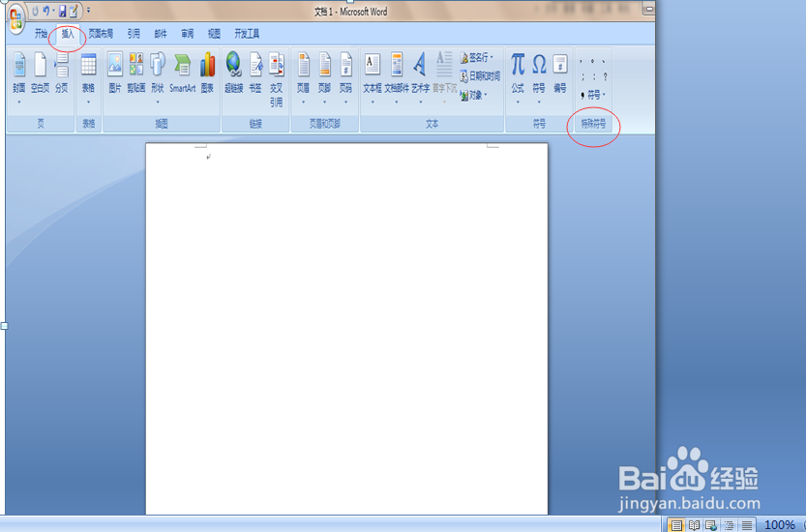Insert a cover page with 封面
The image size is (806, 532).
point(19,72)
